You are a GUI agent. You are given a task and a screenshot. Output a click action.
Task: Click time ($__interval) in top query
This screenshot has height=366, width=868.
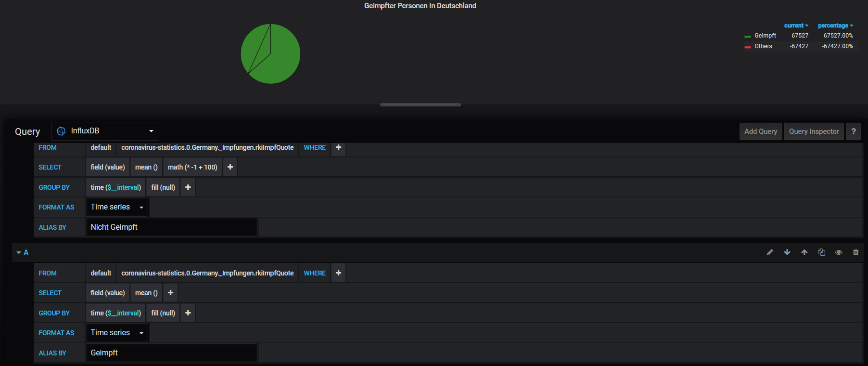pyautogui.click(x=116, y=187)
